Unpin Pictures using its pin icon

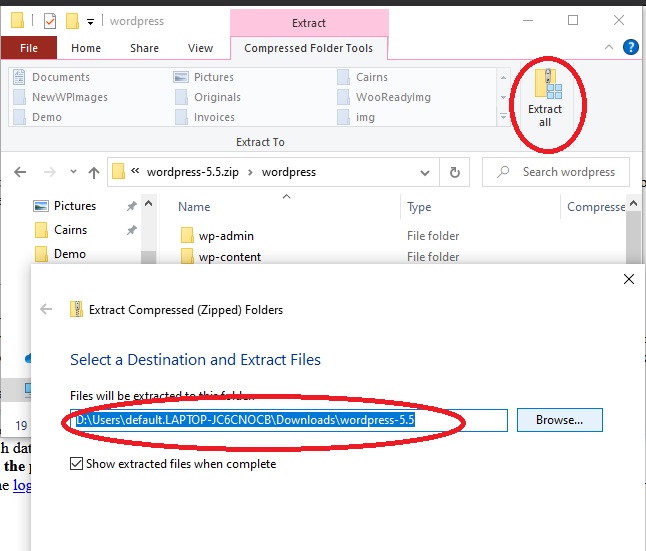[131, 206]
